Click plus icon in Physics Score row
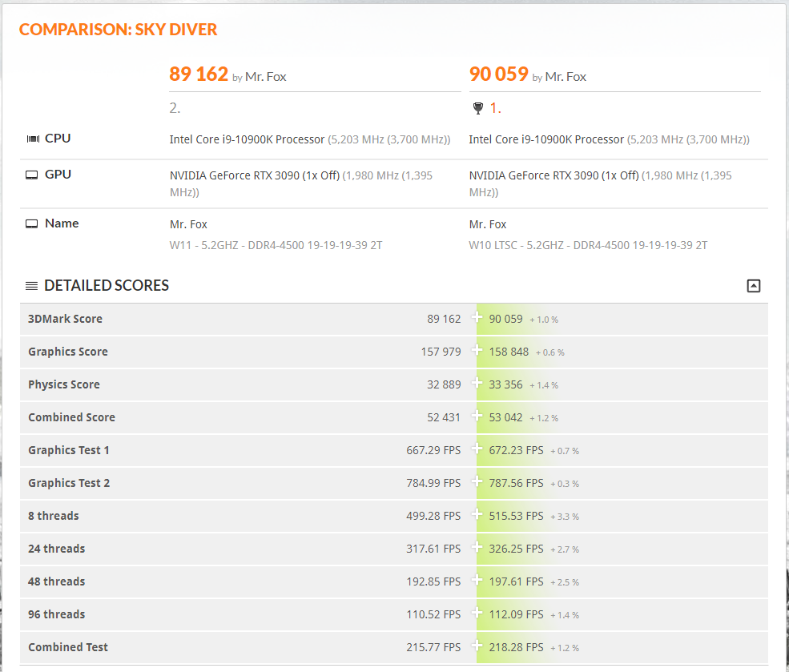789x672 pixels. click(x=477, y=383)
